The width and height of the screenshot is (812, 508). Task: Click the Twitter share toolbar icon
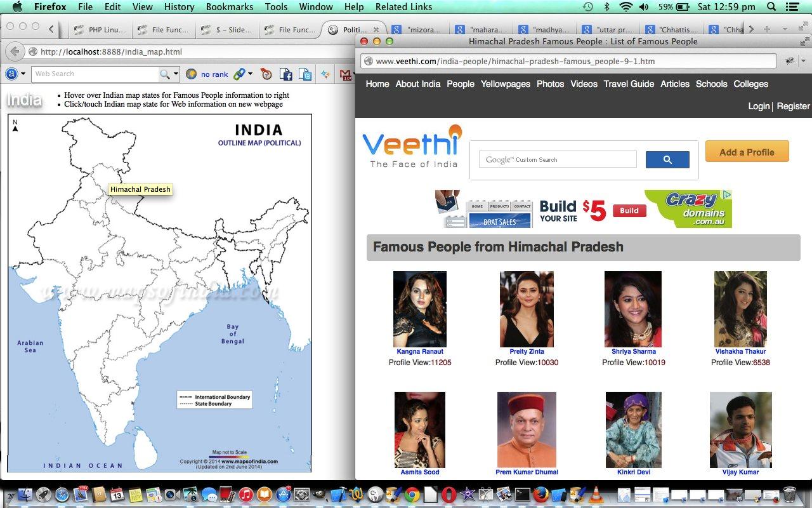305,74
